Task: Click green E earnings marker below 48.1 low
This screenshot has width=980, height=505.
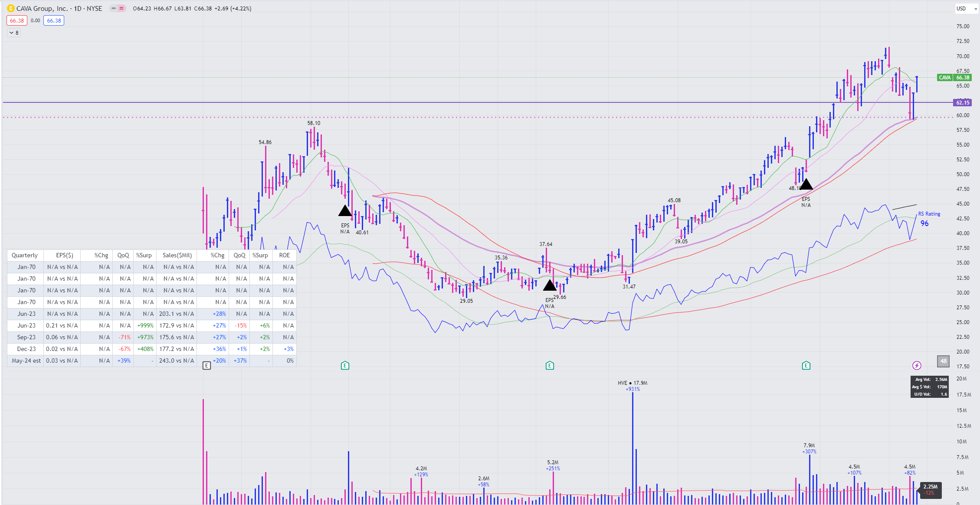Action: 806,366
